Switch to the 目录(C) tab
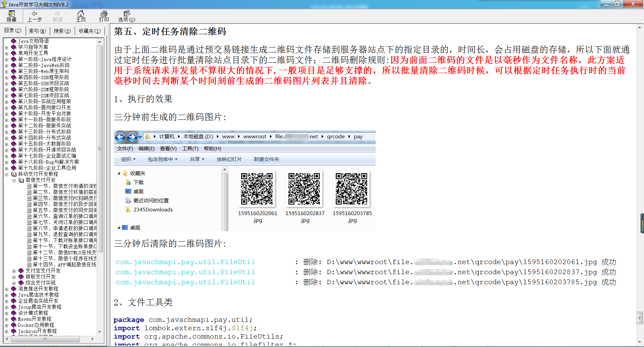Image resolution: width=644 pixels, height=347 pixels. (x=13, y=31)
